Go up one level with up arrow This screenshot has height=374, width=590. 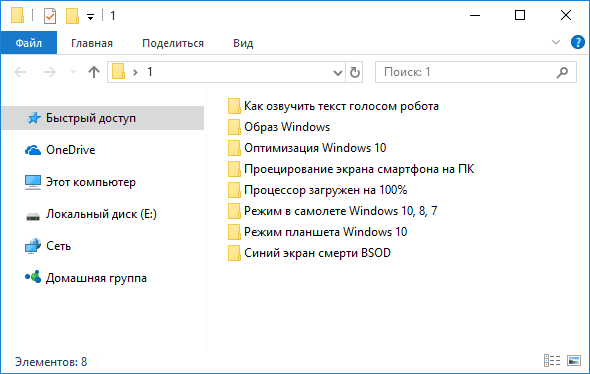94,72
